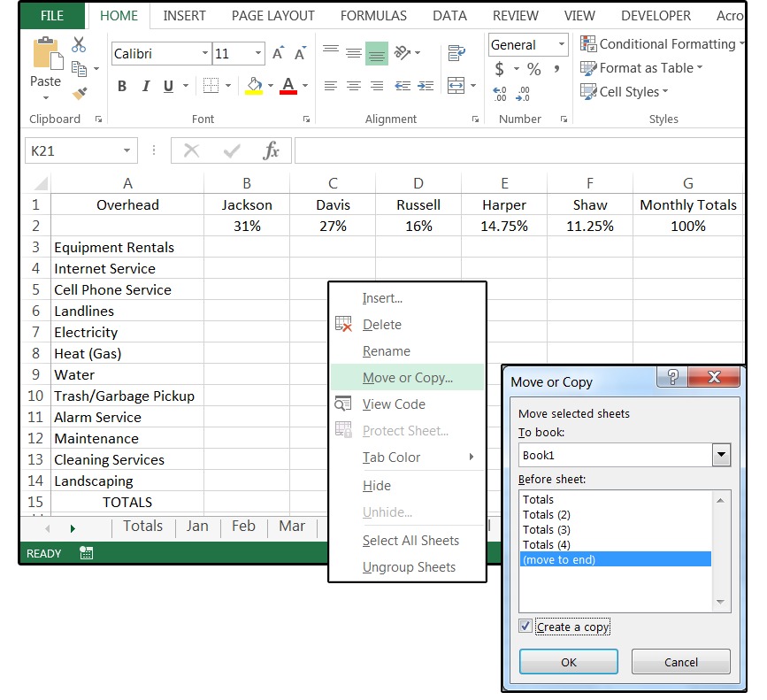Apply percent style format

[533, 69]
